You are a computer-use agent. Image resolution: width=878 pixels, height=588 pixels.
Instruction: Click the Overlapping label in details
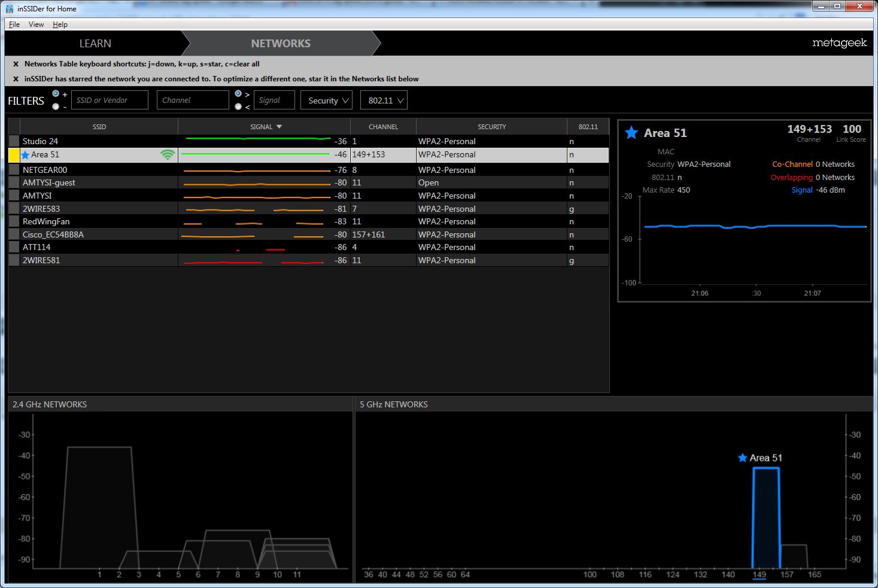[792, 178]
